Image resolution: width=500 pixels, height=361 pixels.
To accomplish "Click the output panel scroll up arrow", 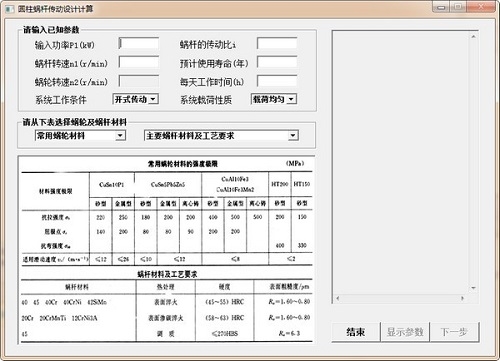I will click(473, 36).
